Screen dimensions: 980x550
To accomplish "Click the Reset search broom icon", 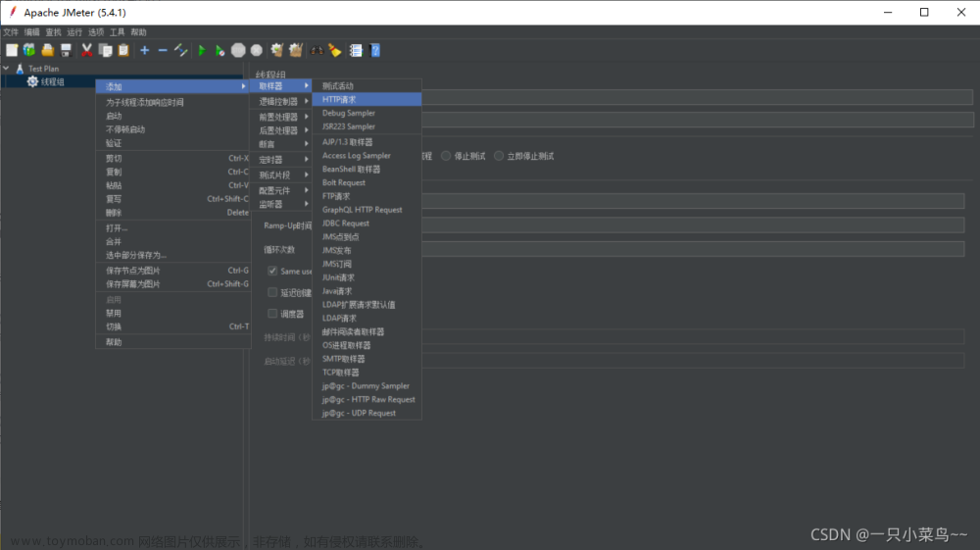I will [335, 50].
